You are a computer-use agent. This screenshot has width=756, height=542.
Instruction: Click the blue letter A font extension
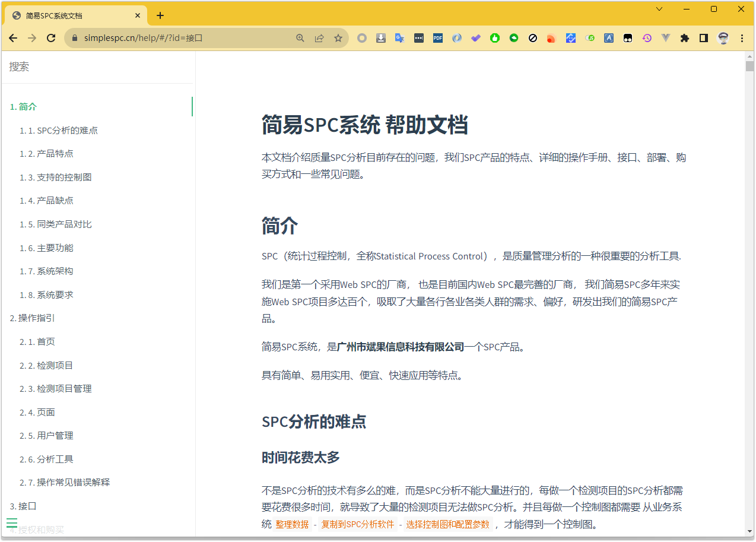(609, 38)
